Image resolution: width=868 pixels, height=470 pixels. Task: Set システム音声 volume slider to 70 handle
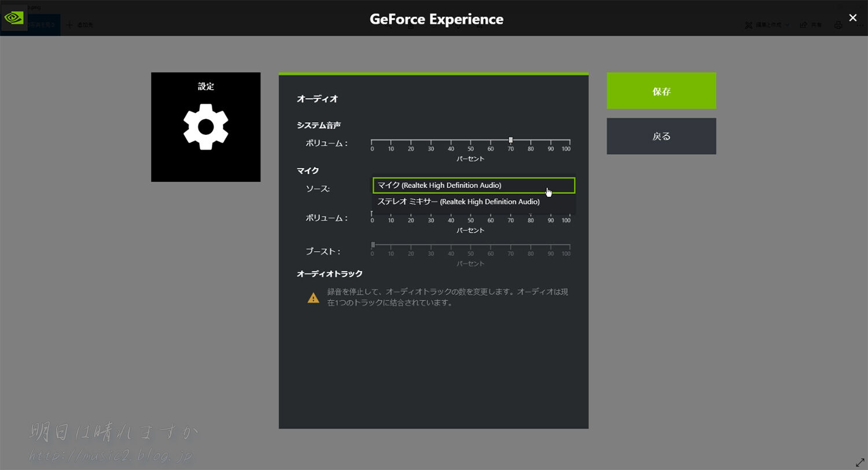(510, 140)
